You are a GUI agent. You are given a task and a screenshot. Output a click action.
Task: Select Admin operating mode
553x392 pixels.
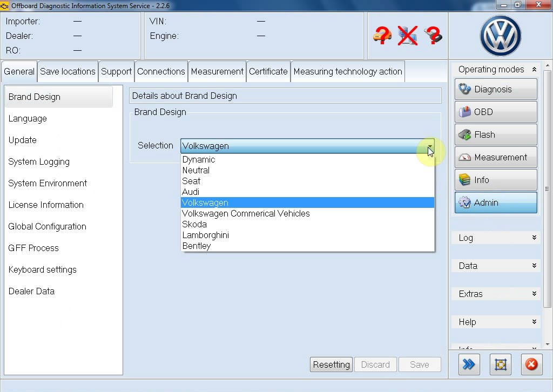pyautogui.click(x=496, y=202)
